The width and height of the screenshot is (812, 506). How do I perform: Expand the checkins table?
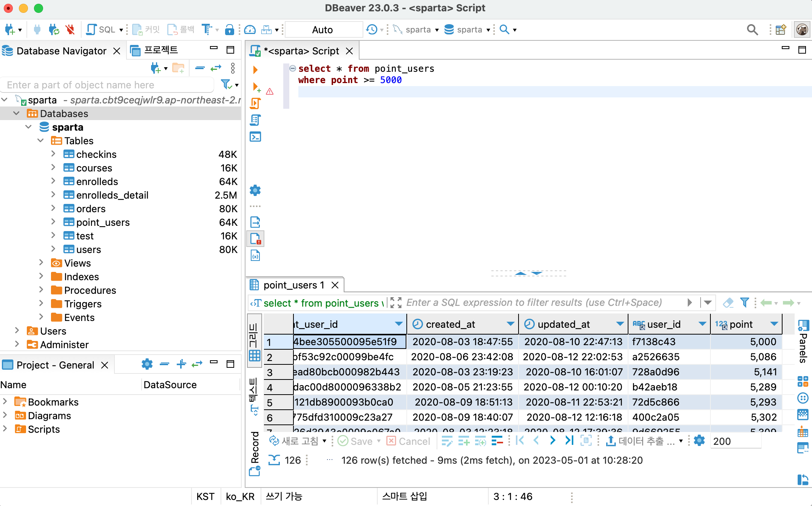click(x=53, y=154)
